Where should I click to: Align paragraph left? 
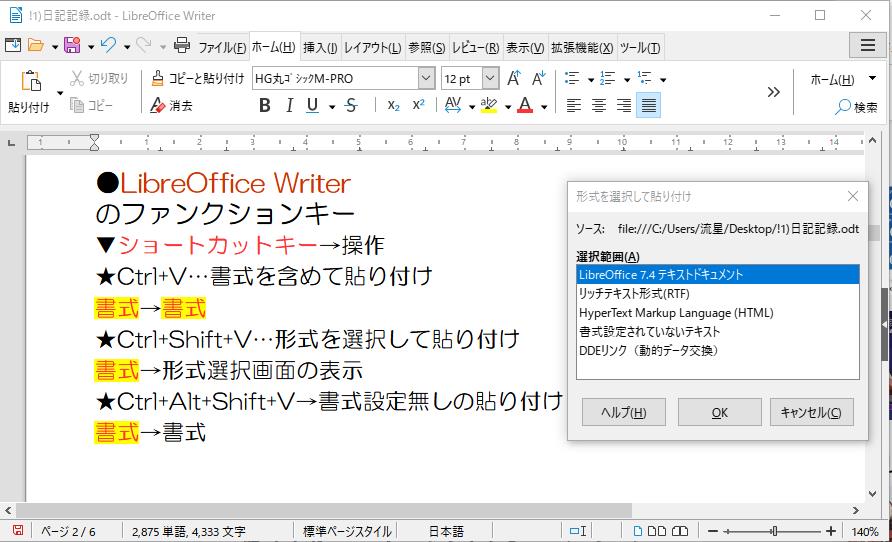(573, 105)
